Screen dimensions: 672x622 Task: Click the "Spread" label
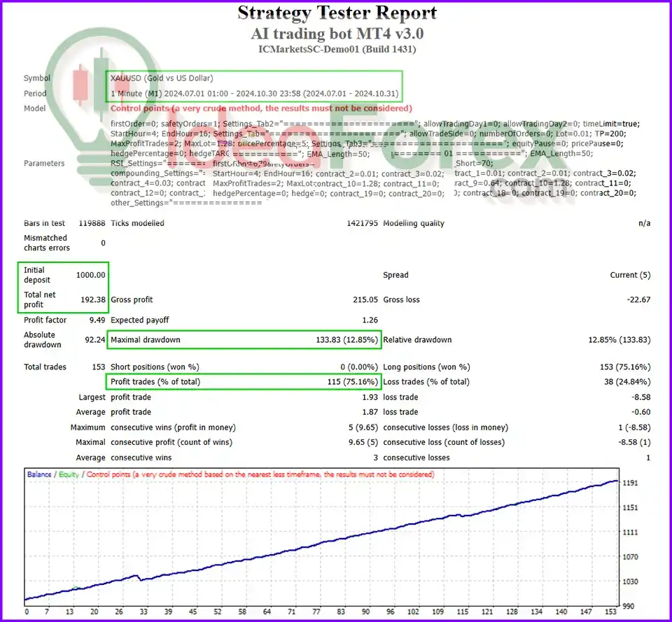coord(395,275)
